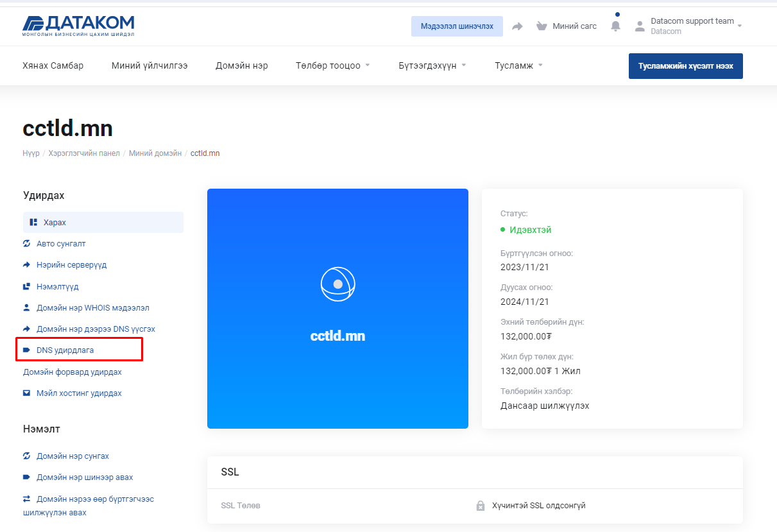The width and height of the screenshot is (777, 532).
Task: Click the arrow icon beside DNS үүсгэх
Action: (26, 329)
